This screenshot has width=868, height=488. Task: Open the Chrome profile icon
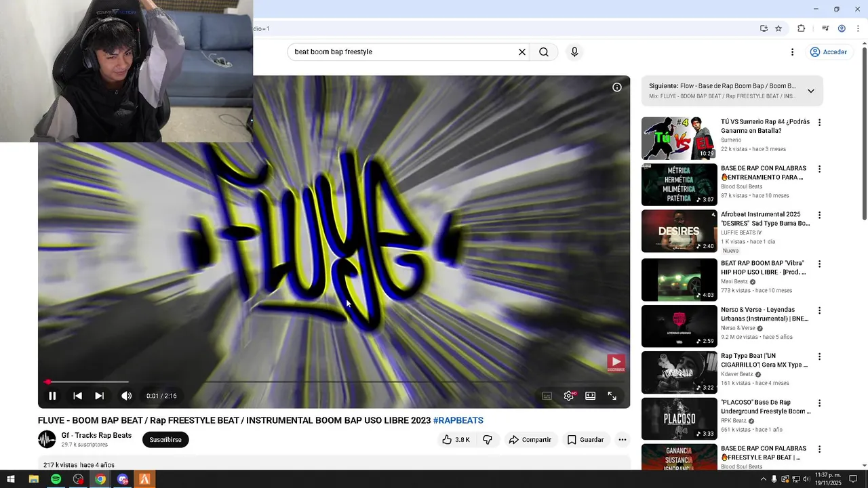[x=842, y=28]
